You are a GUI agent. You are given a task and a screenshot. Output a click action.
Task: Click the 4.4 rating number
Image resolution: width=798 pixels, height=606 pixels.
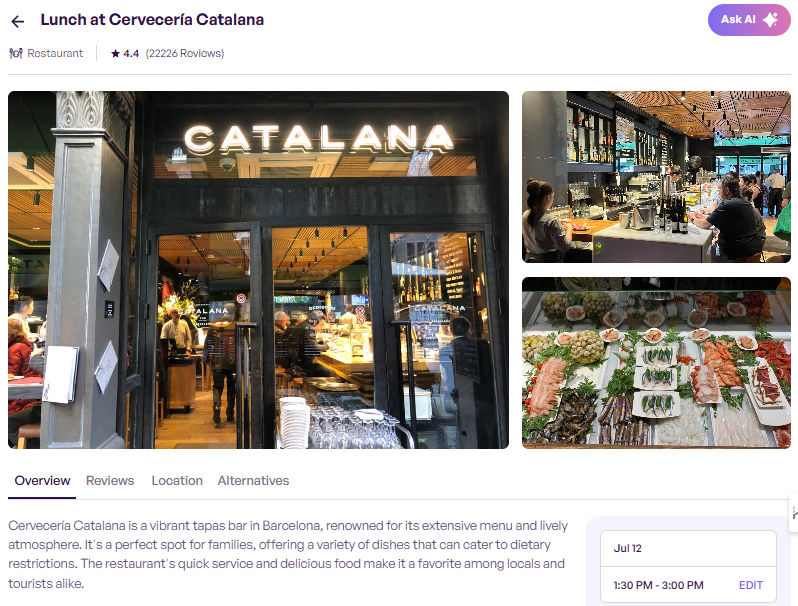[x=131, y=53]
